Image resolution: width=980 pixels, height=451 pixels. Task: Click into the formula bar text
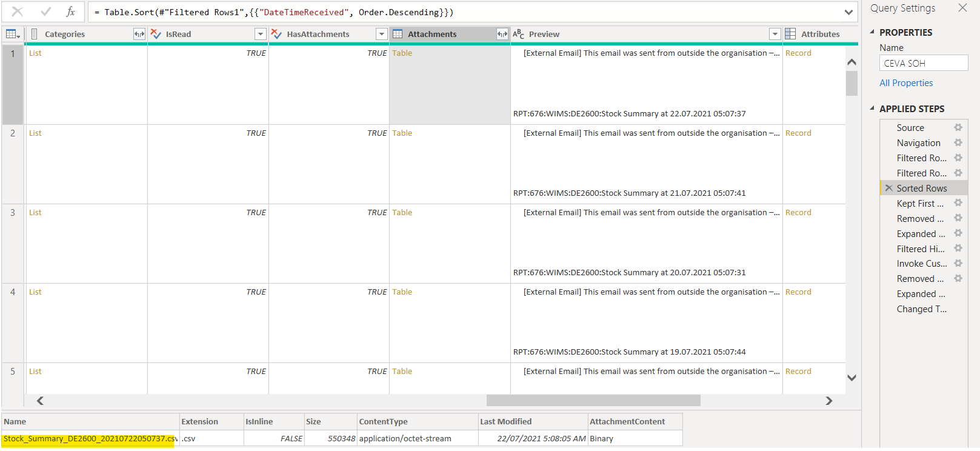point(464,12)
